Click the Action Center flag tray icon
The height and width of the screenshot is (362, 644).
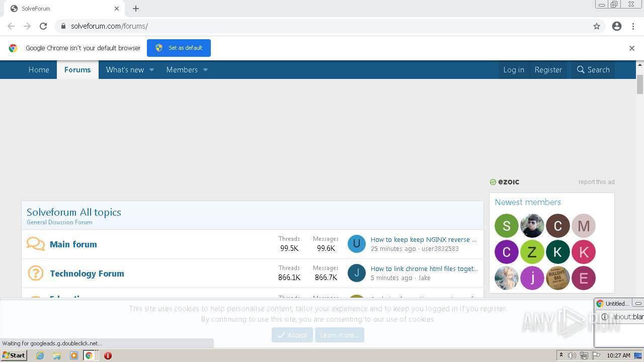(596, 355)
